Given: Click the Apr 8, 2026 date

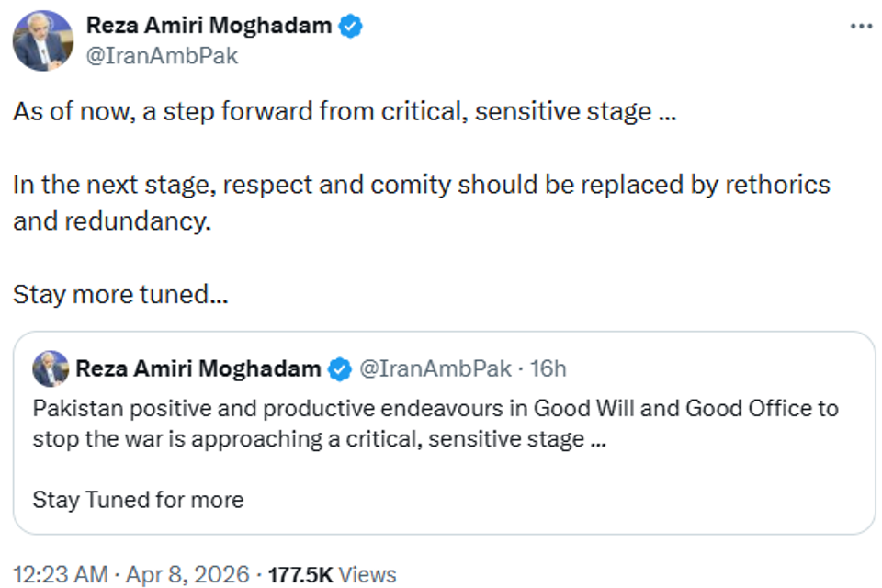Looking at the screenshot, I should (x=188, y=574).
